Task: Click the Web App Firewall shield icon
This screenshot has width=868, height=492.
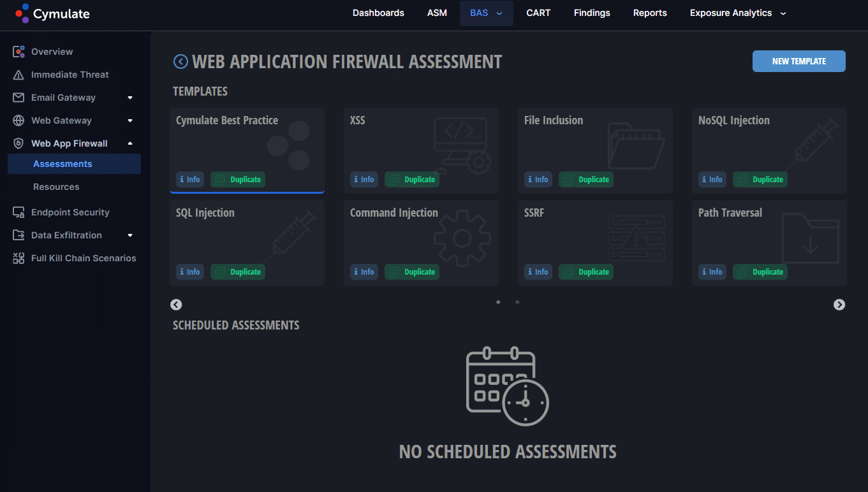Action: (18, 143)
